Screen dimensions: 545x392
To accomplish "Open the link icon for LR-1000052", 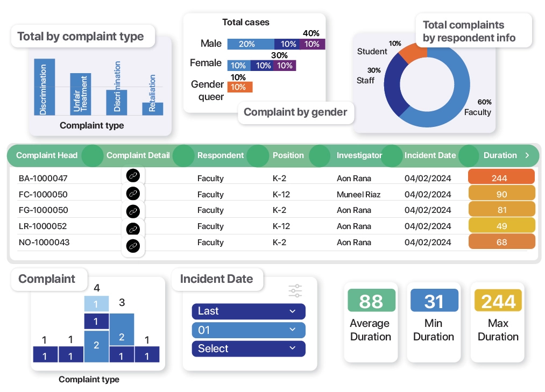I will click(x=133, y=229).
